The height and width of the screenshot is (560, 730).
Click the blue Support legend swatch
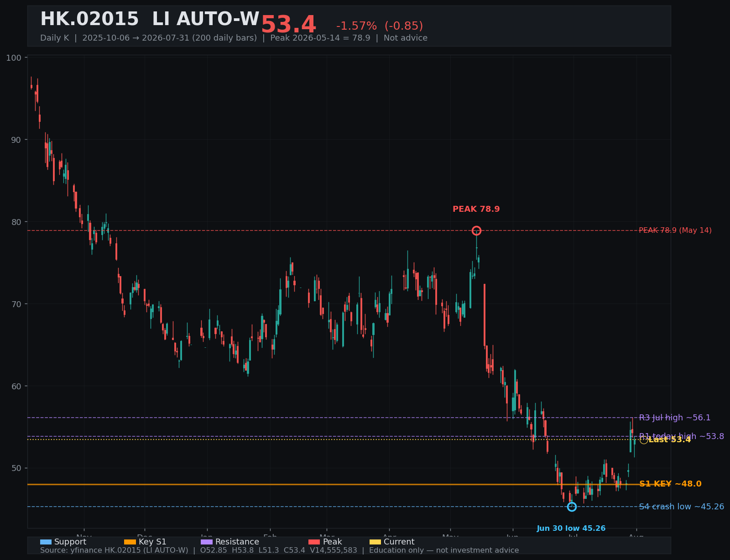point(46,542)
